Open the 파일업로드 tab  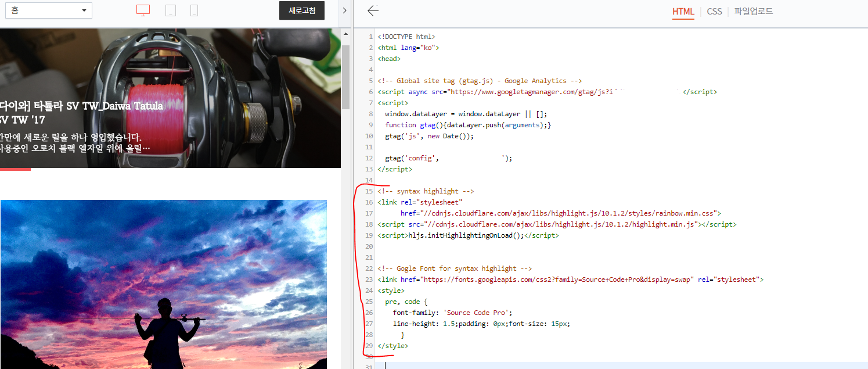tap(754, 12)
